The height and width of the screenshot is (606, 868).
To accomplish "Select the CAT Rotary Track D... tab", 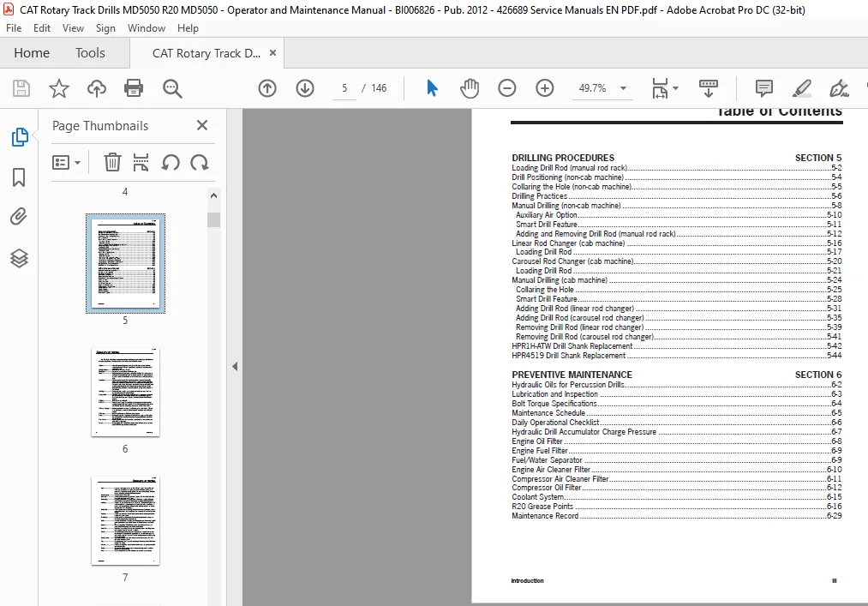I will tap(207, 53).
